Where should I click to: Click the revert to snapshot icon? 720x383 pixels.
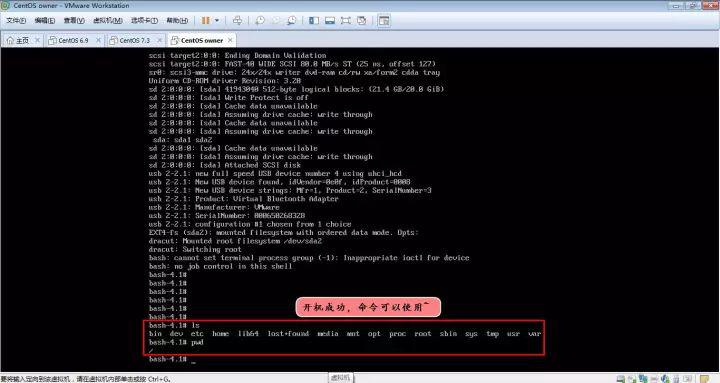[x=276, y=21]
